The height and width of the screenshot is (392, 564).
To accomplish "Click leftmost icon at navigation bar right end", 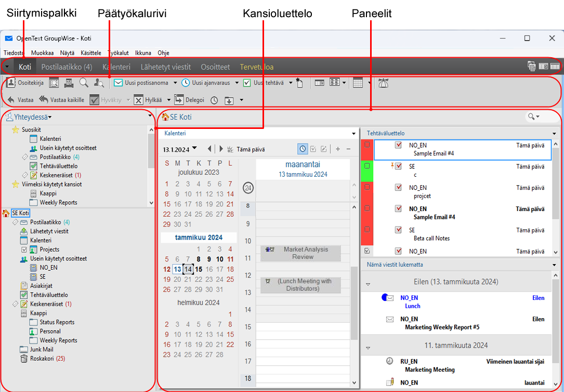I will [532, 66].
